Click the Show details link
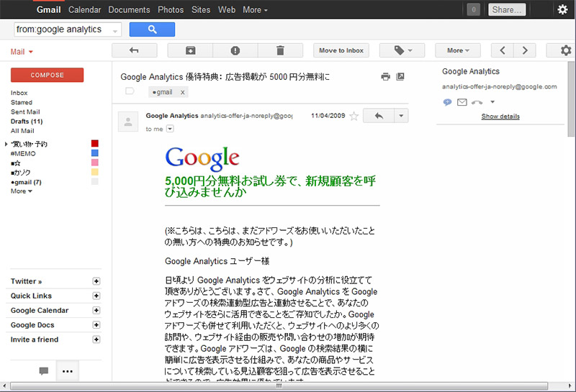 click(500, 117)
